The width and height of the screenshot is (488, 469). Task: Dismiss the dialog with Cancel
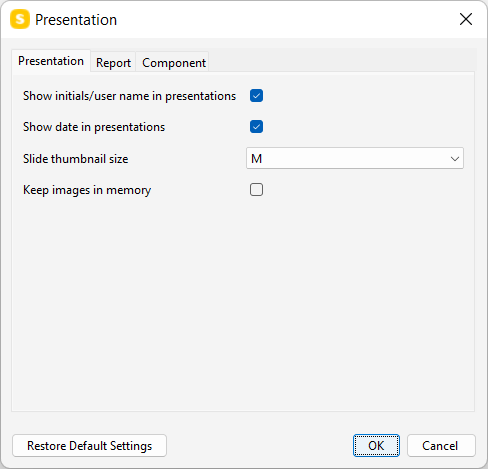point(441,446)
